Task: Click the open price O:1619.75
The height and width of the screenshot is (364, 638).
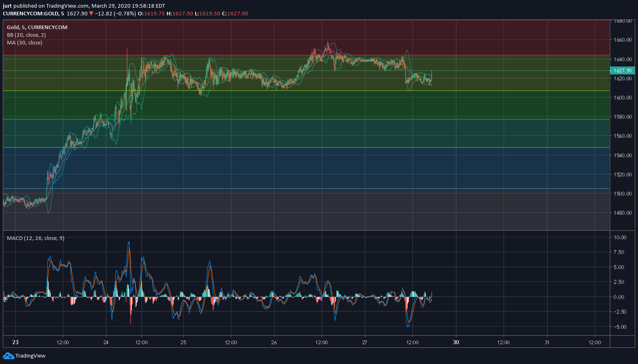Action: [152, 13]
